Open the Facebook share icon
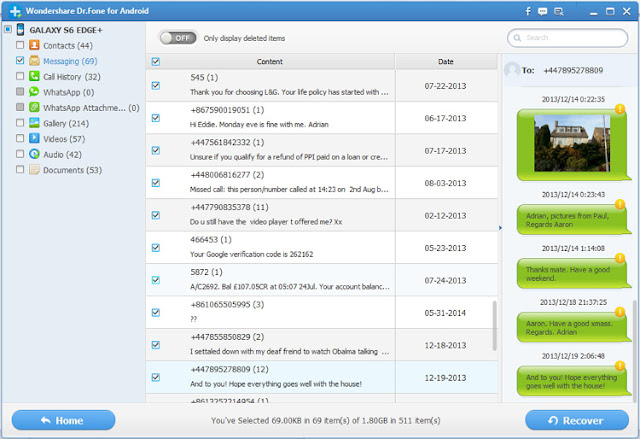 coord(528,11)
